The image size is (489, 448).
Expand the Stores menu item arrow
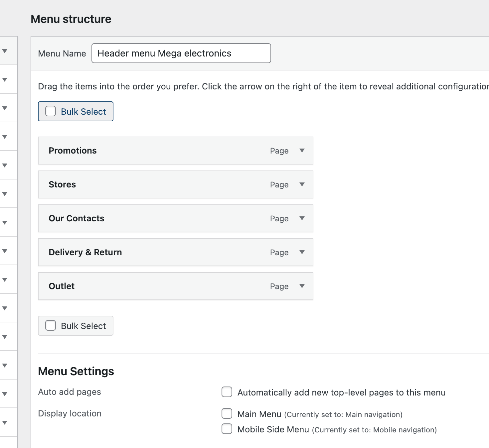(302, 184)
